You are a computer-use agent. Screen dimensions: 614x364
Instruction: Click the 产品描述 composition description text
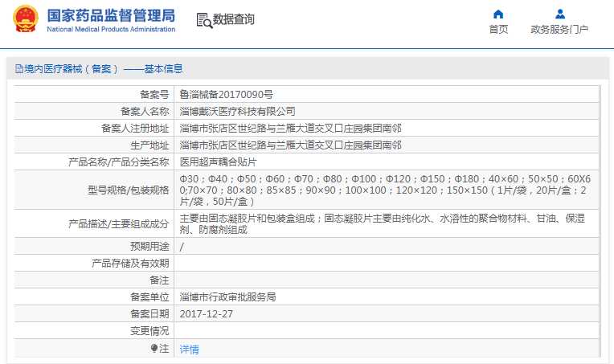tap(383, 223)
